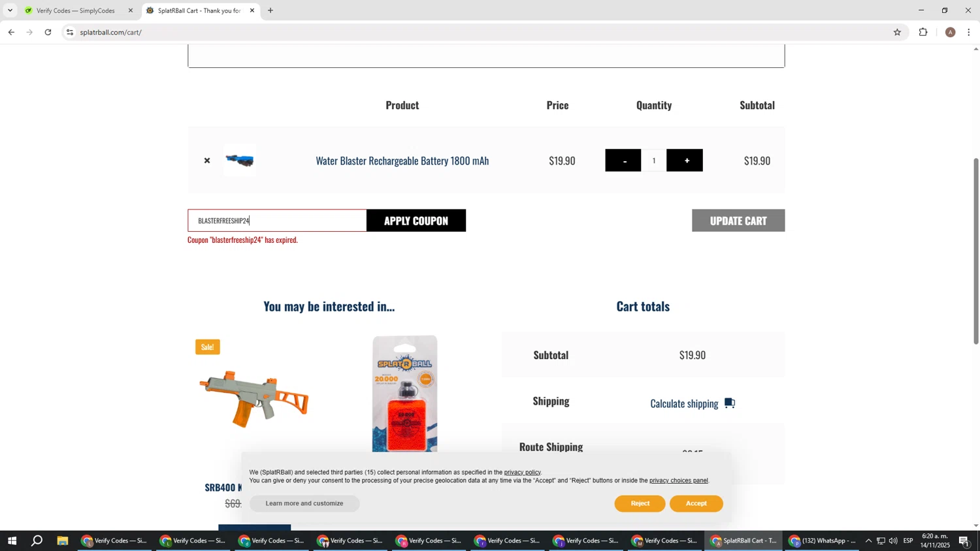The height and width of the screenshot is (551, 980).
Task: Click the Sale badge on SRB400
Action: tap(208, 347)
